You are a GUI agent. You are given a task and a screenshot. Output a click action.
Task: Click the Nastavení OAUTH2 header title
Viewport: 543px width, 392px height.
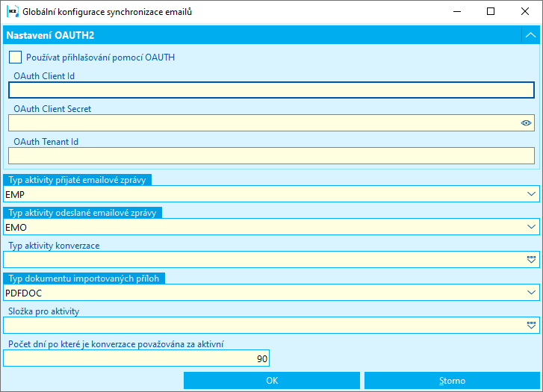point(50,35)
